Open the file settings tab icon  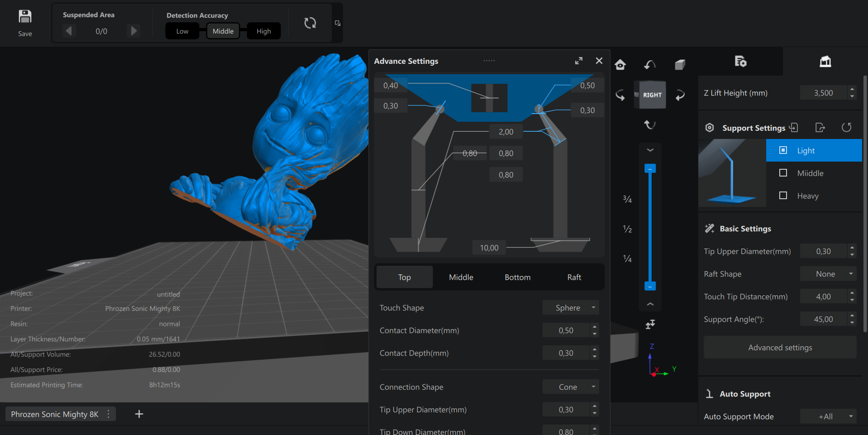pyautogui.click(x=740, y=61)
